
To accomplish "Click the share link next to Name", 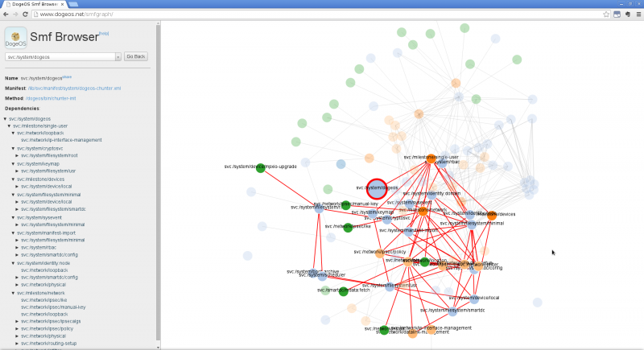I will (x=67, y=76).
